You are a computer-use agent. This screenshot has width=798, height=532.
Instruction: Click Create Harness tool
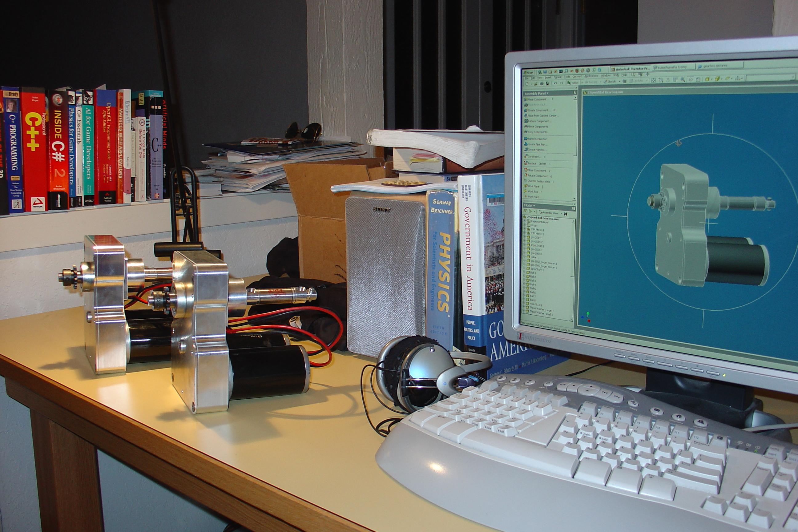click(x=535, y=150)
